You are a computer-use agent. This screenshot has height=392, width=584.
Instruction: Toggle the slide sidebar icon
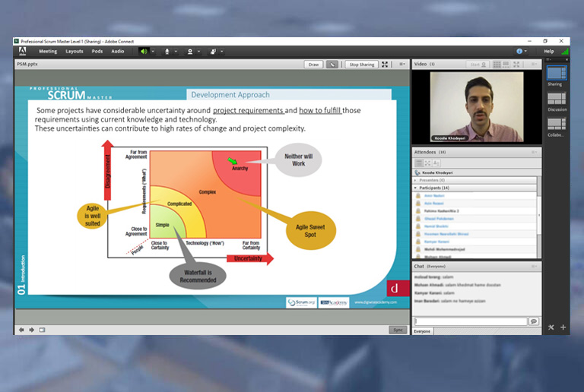coord(42,330)
